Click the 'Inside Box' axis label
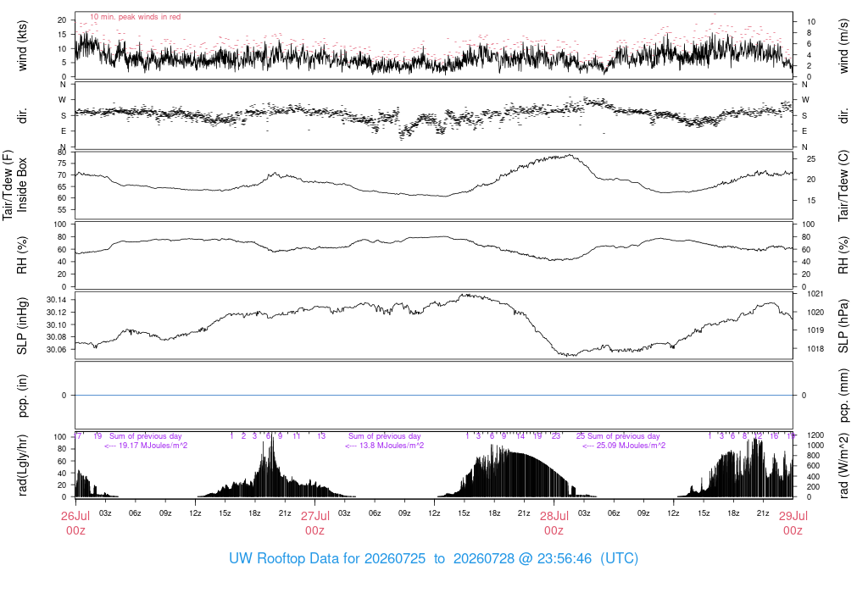 22,185
